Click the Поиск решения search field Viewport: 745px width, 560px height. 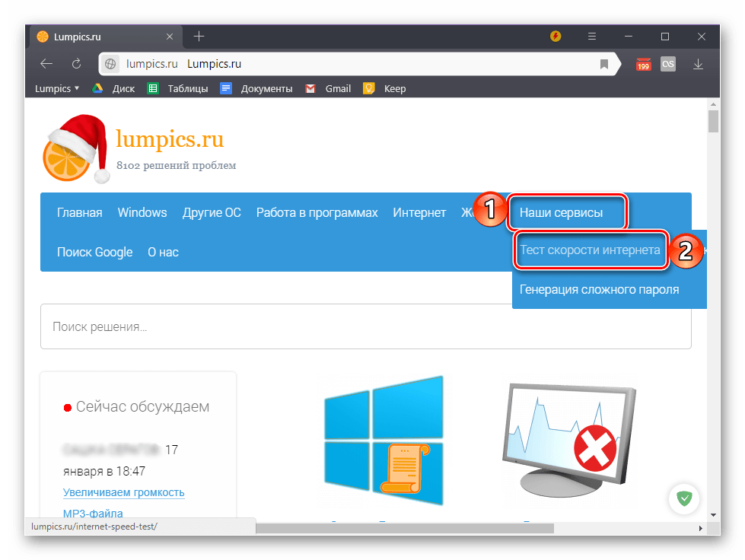(x=365, y=327)
